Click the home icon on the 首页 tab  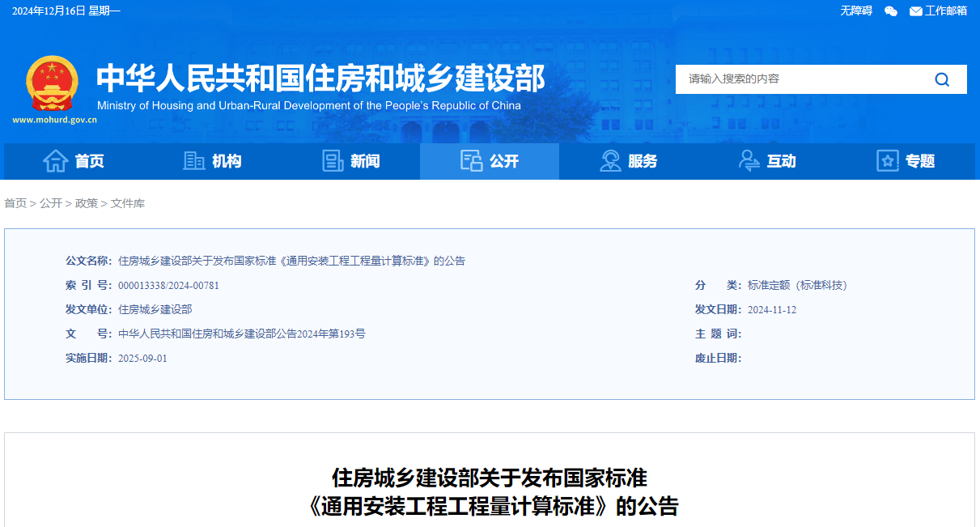click(55, 161)
